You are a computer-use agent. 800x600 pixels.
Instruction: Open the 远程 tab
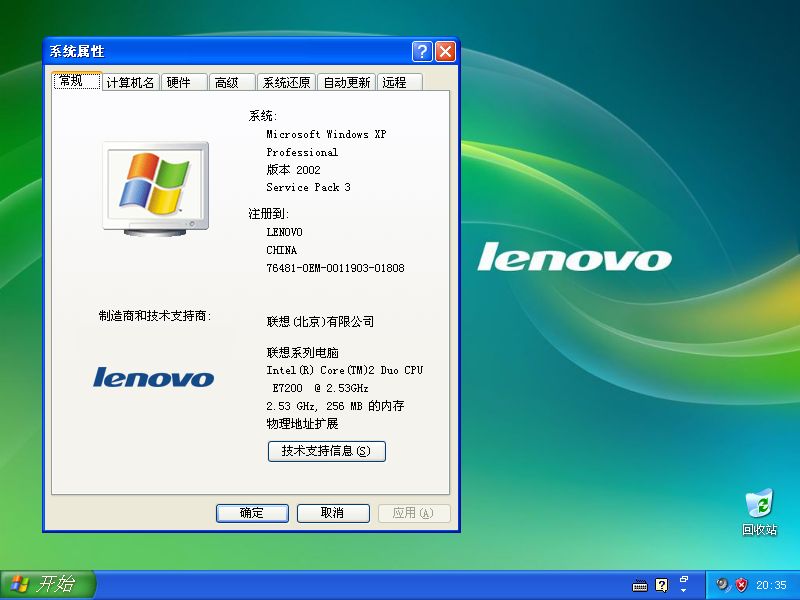coord(399,82)
